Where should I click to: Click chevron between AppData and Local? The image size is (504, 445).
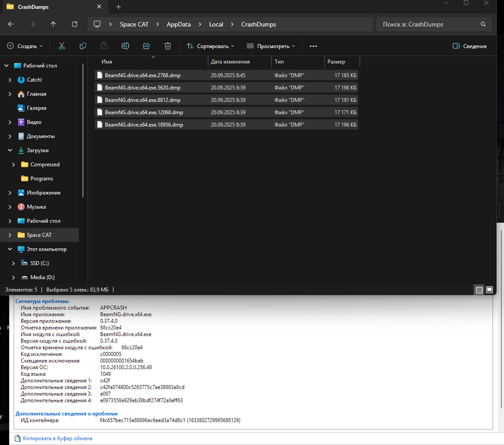[200, 24]
